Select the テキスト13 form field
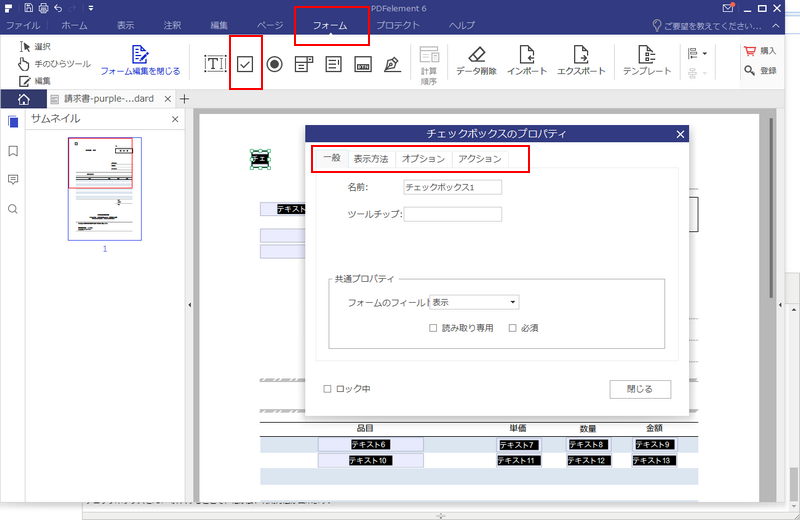This screenshot has height=520, width=800. (654, 461)
